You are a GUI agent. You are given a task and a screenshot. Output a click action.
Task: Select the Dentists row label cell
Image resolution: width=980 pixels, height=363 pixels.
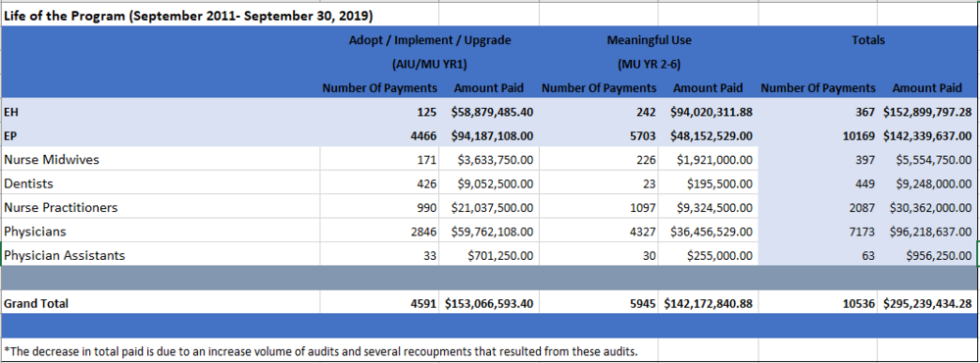click(x=161, y=183)
